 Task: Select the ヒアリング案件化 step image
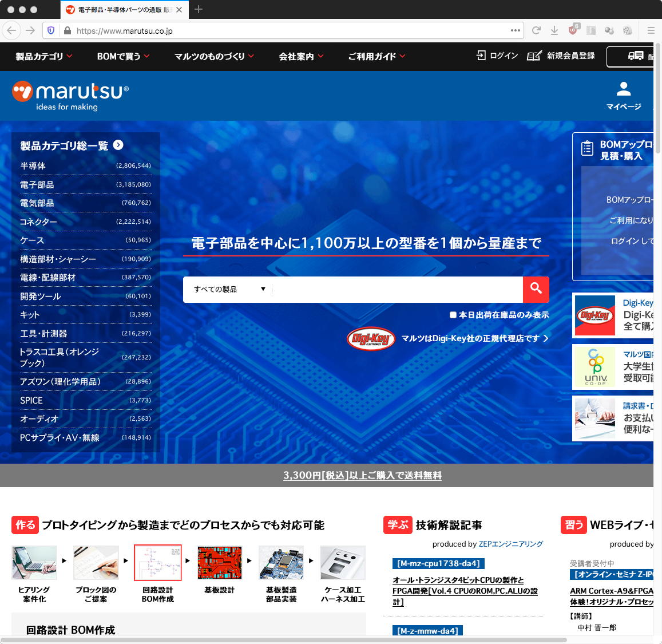click(34, 563)
